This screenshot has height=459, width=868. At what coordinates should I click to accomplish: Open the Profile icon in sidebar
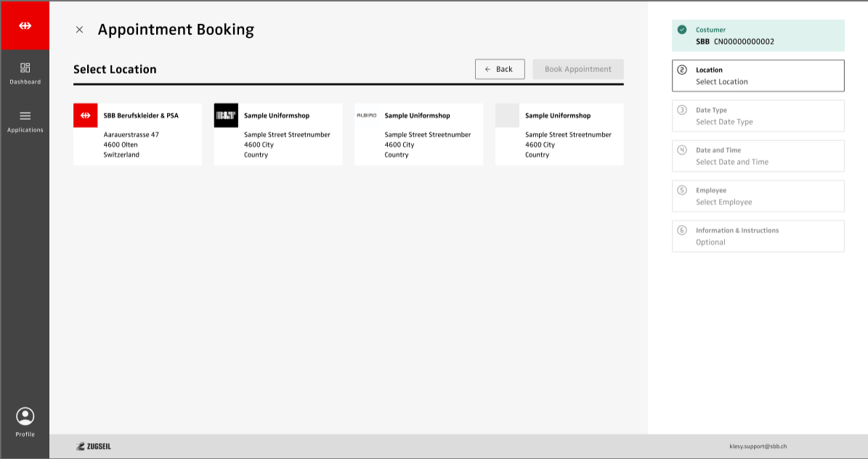pos(25,421)
